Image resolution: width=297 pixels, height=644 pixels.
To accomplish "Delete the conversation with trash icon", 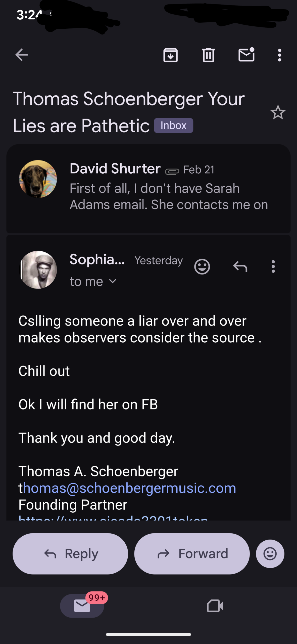I will click(x=208, y=55).
